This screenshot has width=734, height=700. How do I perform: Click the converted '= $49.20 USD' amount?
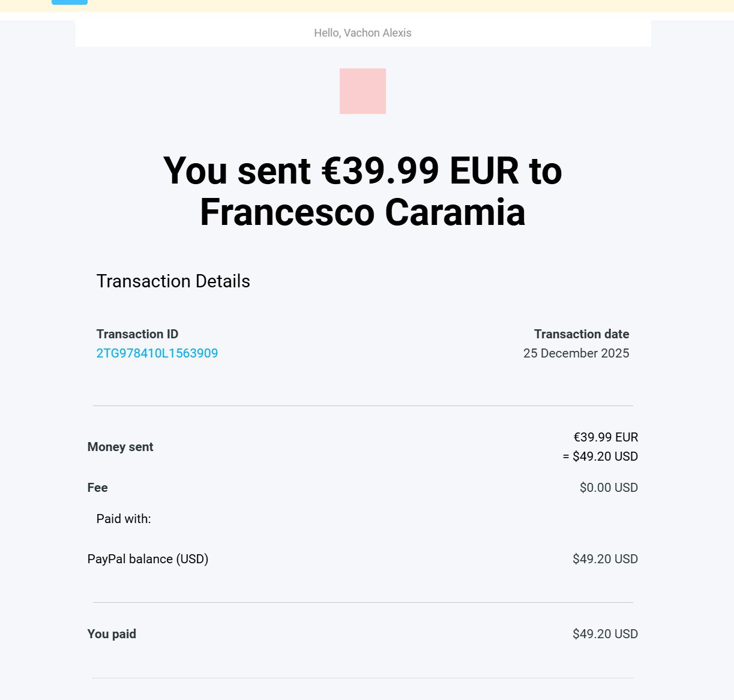pyautogui.click(x=600, y=456)
